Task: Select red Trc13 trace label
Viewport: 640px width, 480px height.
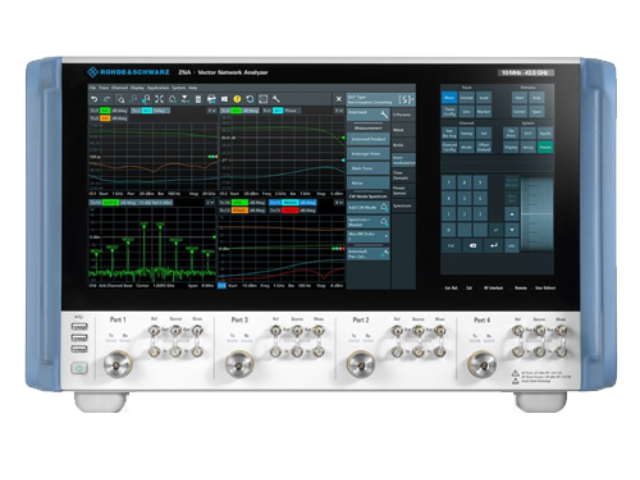Action: click(x=289, y=210)
